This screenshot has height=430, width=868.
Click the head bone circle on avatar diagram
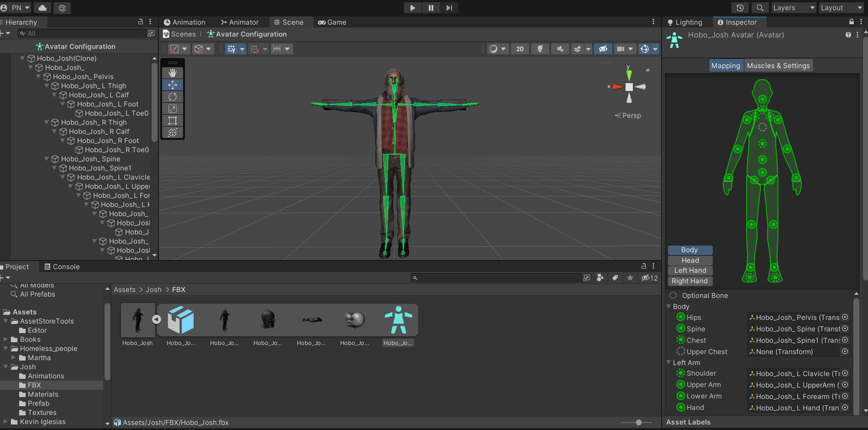[762, 99]
